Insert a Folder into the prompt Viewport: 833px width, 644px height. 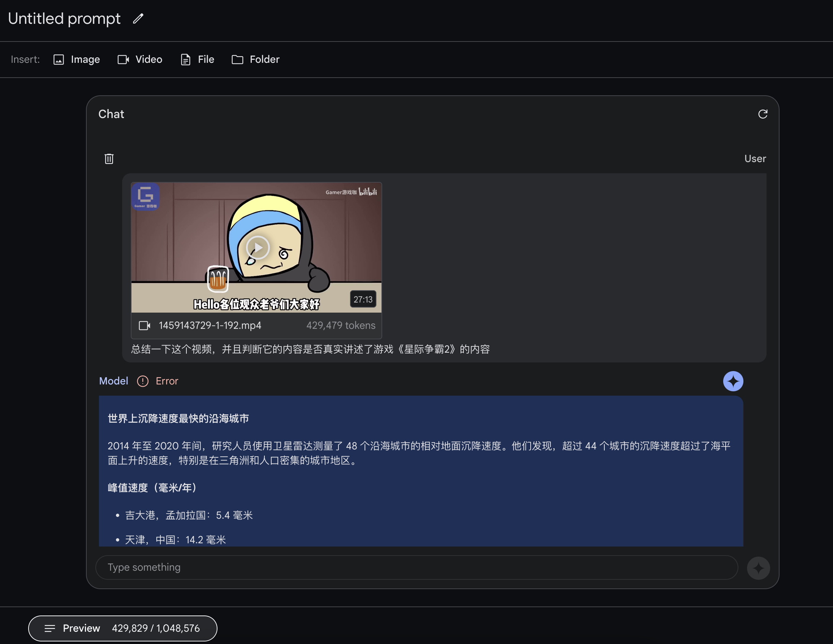[255, 60]
